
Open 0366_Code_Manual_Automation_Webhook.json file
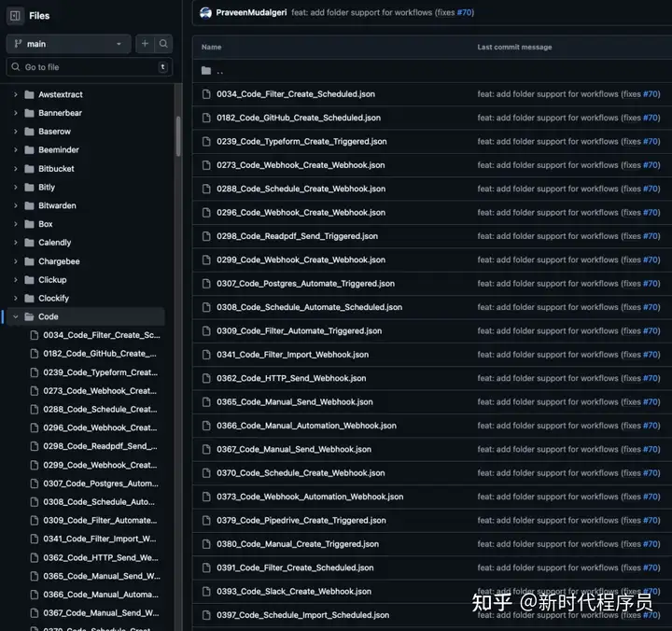(306, 426)
